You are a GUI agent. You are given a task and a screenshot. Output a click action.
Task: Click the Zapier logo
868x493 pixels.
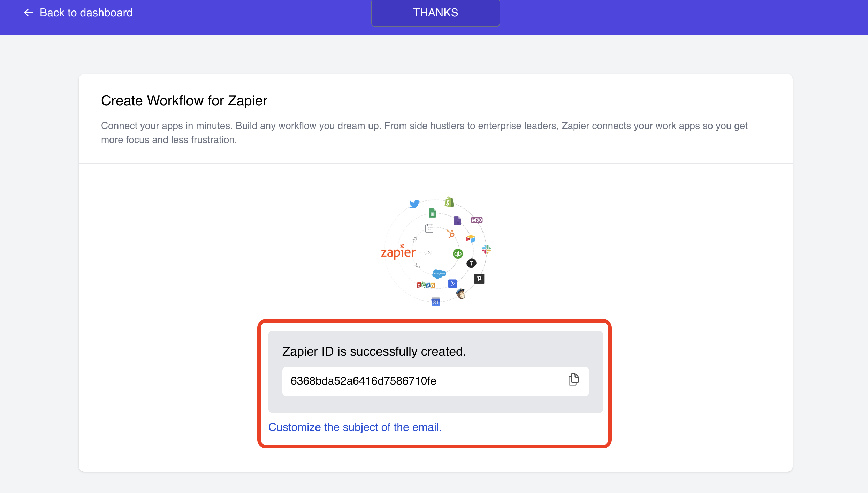coord(398,252)
